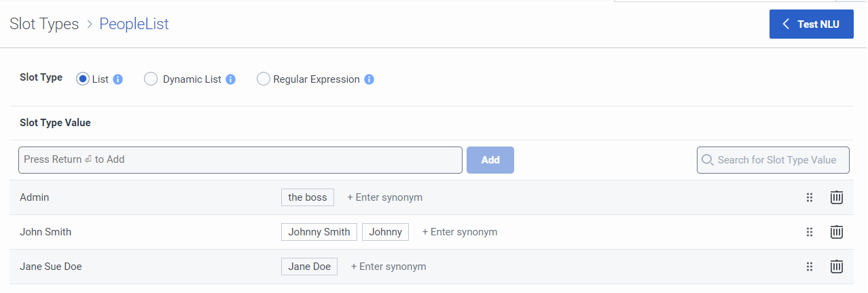Click the Johnny Smith synonym tag
The height and width of the screenshot is (293, 868).
pyautogui.click(x=319, y=232)
